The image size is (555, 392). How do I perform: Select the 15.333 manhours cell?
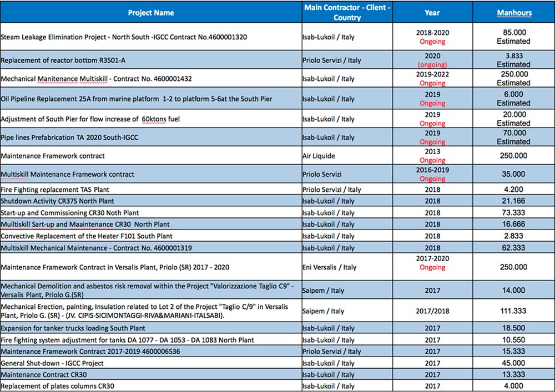[514, 351]
